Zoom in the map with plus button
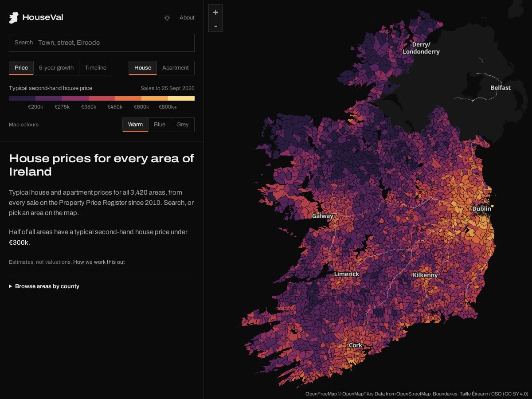 coord(215,12)
